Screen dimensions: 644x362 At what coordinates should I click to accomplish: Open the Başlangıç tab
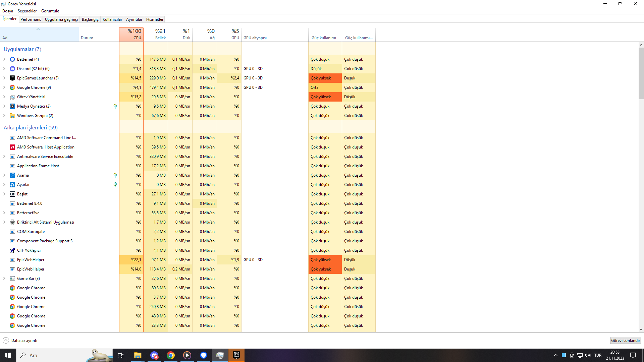click(x=90, y=19)
